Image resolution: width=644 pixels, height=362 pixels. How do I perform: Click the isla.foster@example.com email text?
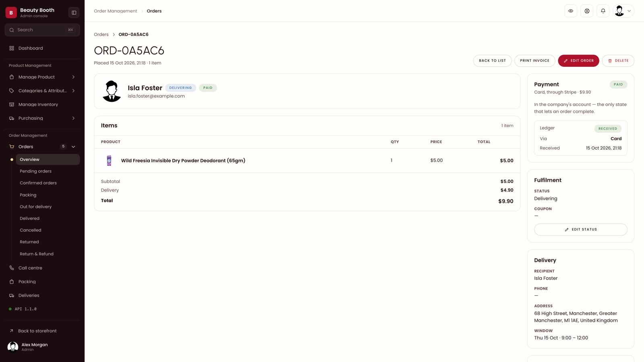(x=156, y=96)
